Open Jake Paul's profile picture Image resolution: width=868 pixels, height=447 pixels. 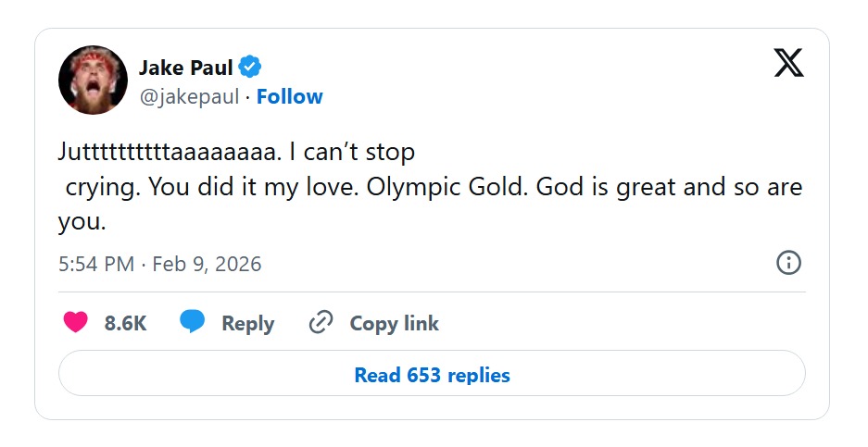(93, 81)
